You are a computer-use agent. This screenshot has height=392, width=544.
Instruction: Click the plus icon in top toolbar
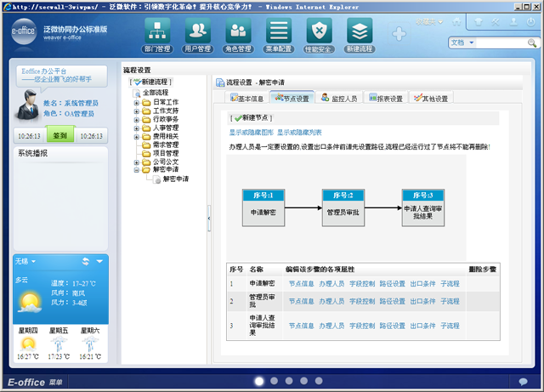[399, 34]
